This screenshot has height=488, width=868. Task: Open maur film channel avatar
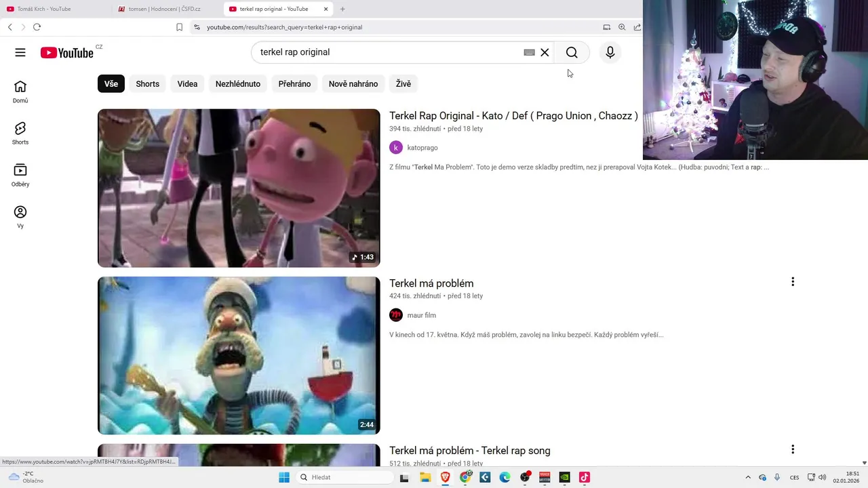[396, 315]
